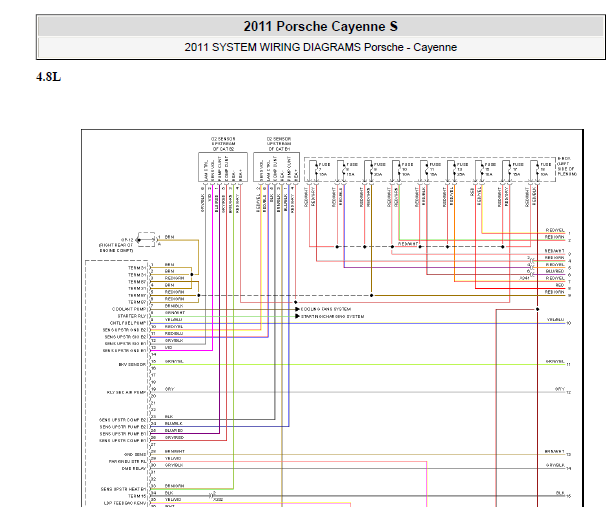The height and width of the screenshot is (507, 609).
Task: Click the DME RELAY pin label
Action: click(134, 469)
